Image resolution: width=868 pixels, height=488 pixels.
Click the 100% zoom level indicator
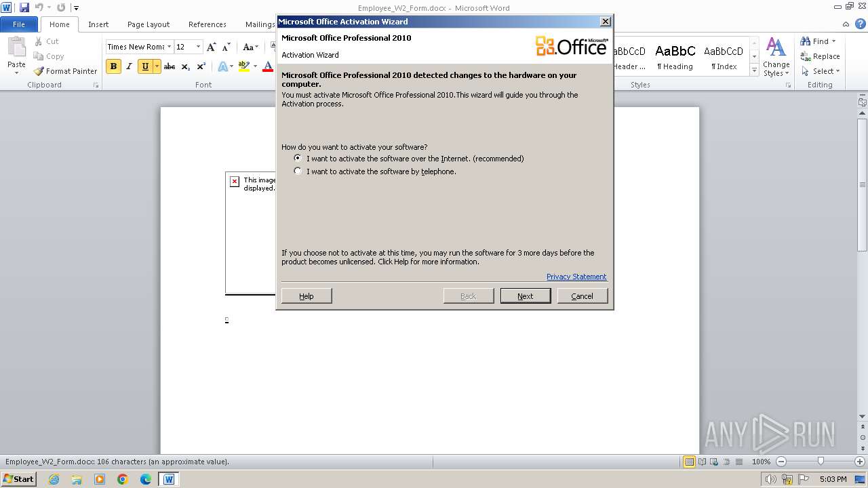coord(761,462)
